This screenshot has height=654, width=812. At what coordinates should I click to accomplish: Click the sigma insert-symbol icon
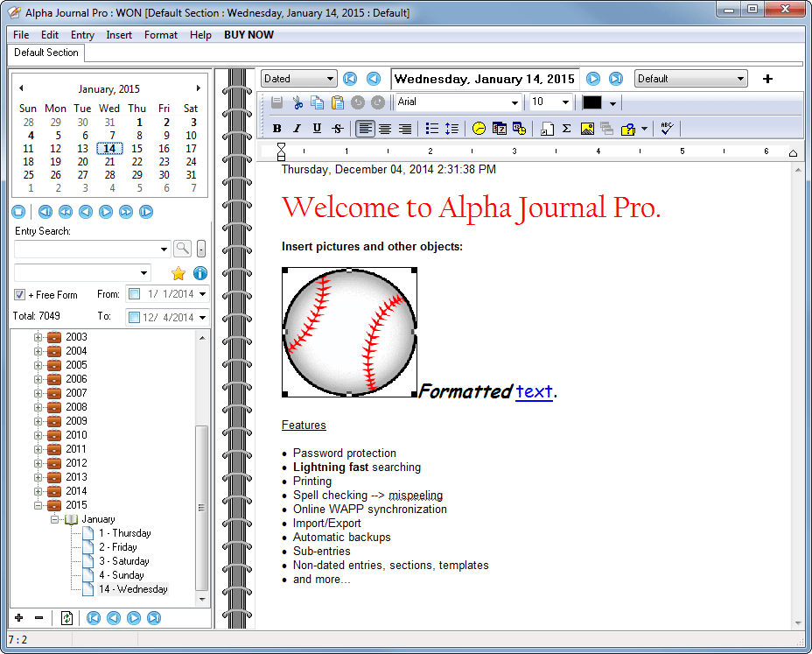coord(565,128)
